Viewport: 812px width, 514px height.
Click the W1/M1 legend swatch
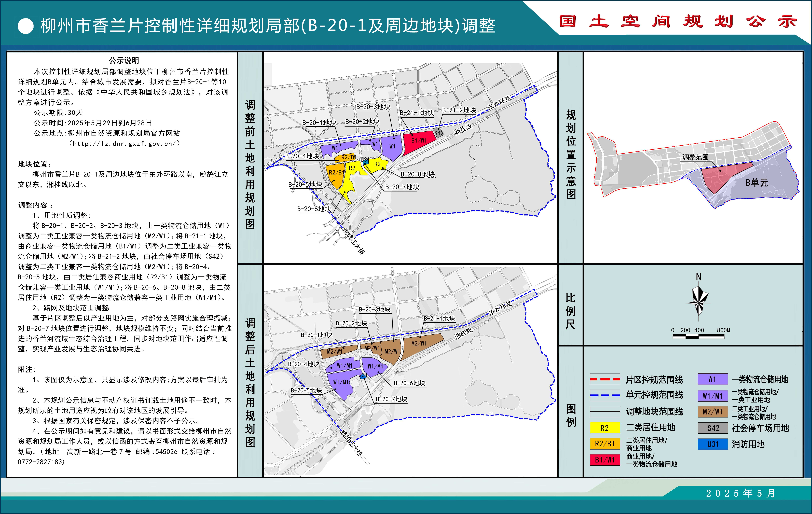tap(712, 396)
